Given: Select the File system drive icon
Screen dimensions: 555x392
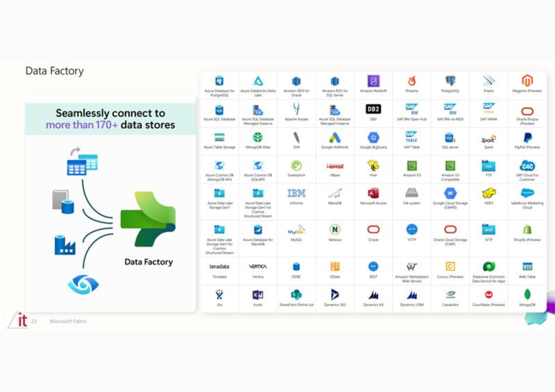Looking at the screenshot, I should 412,193.
